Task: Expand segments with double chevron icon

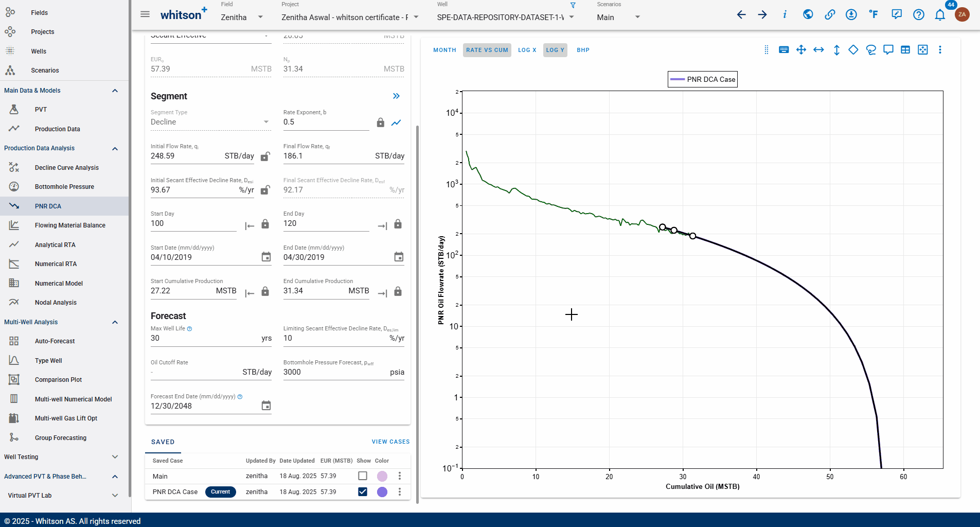Action: pyautogui.click(x=396, y=96)
